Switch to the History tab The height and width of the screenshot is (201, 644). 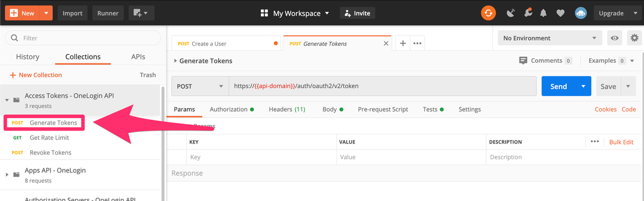point(27,56)
